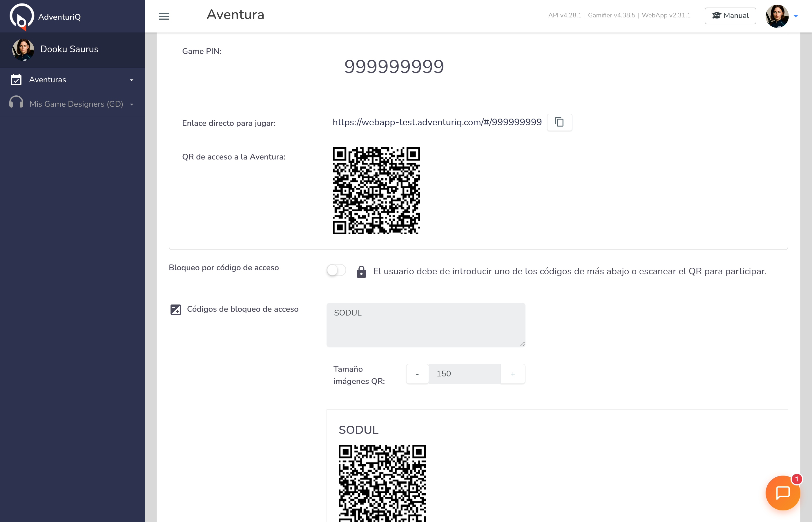This screenshot has width=812, height=522.
Task: Expand the Aventuras sidebar menu arrow
Action: [131, 80]
